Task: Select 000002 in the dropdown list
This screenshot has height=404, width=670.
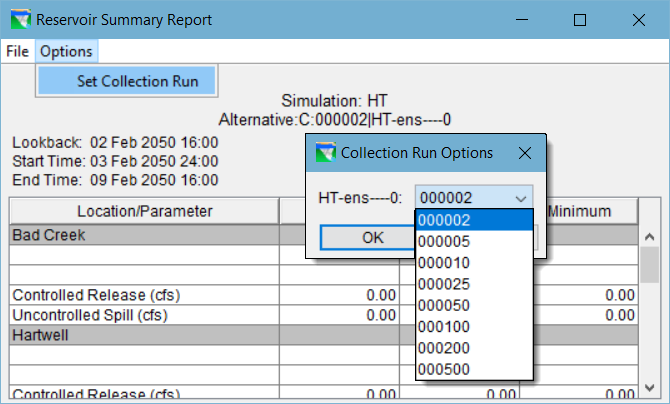Action: coord(473,221)
